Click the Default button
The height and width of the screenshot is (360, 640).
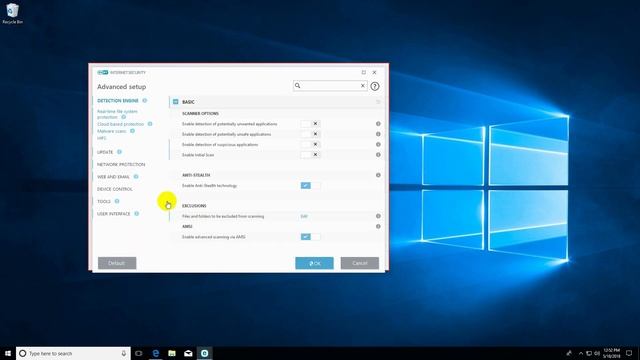click(x=117, y=263)
